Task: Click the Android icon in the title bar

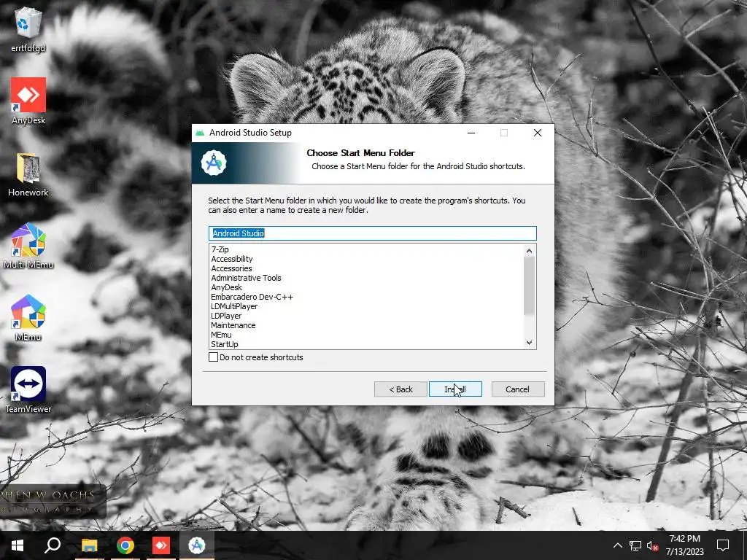Action: (x=200, y=133)
